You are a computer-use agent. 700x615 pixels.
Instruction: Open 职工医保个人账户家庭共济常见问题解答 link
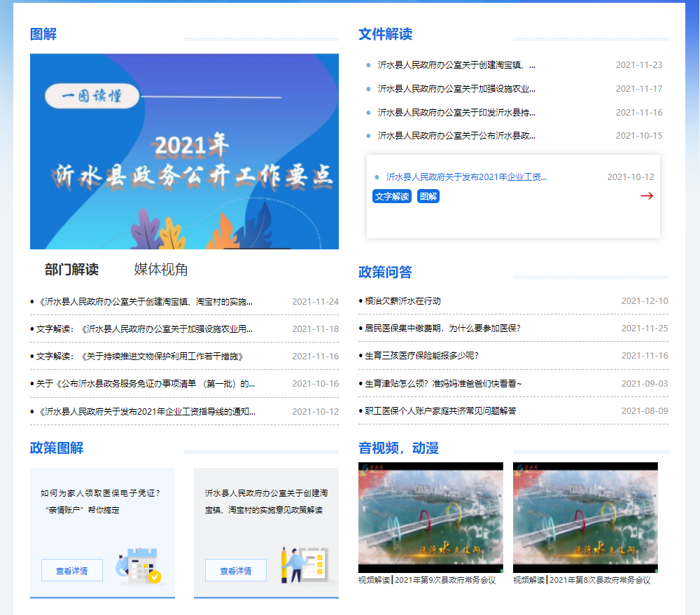[440, 411]
